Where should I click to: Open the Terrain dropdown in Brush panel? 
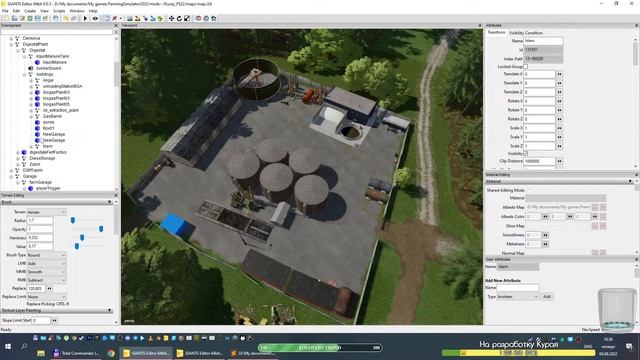(x=46, y=212)
